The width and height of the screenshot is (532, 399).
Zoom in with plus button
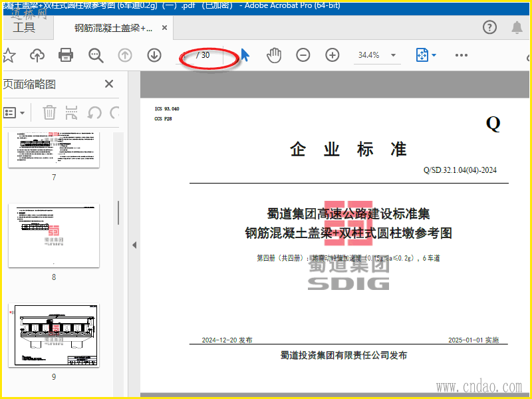(x=332, y=55)
